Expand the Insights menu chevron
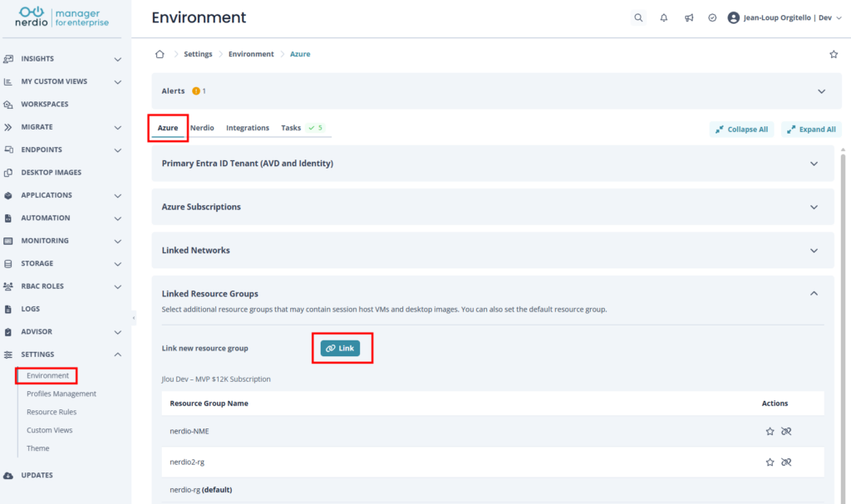The width and height of the screenshot is (851, 504). (x=118, y=59)
